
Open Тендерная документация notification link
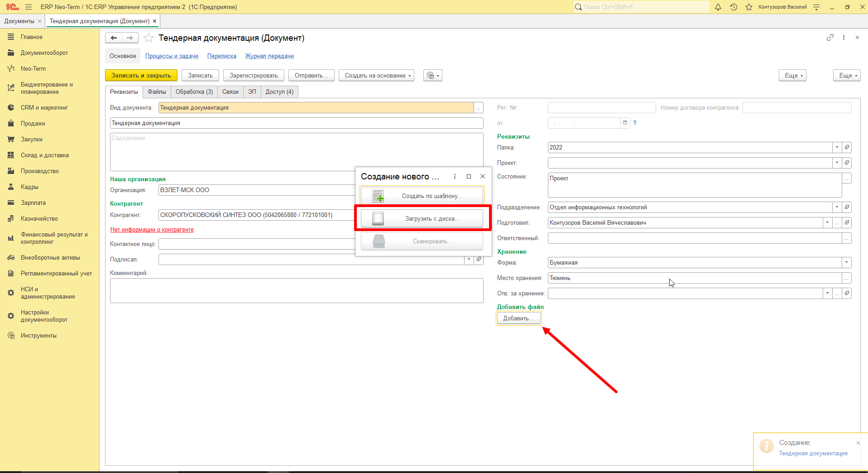(x=813, y=454)
